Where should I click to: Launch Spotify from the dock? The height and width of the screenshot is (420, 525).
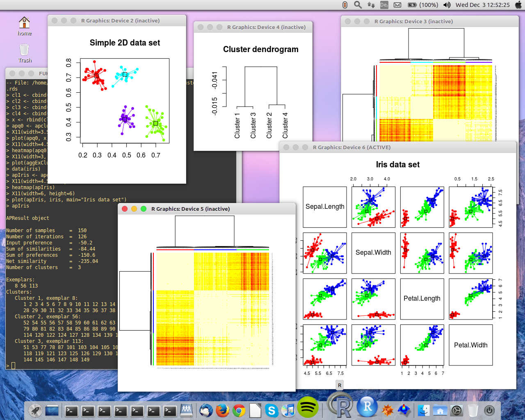tap(308, 408)
